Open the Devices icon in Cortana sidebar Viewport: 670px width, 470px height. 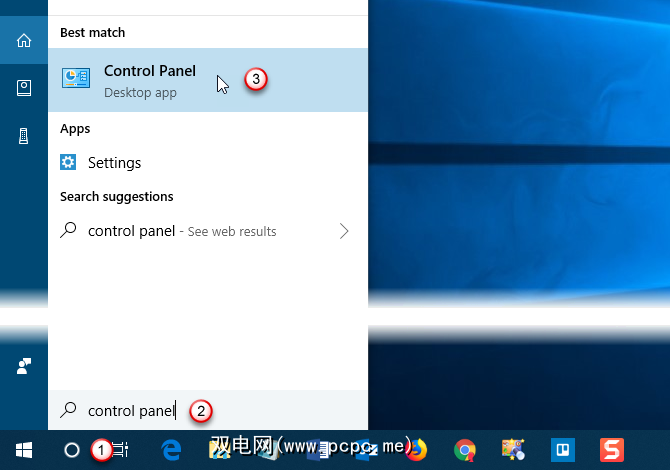24,136
